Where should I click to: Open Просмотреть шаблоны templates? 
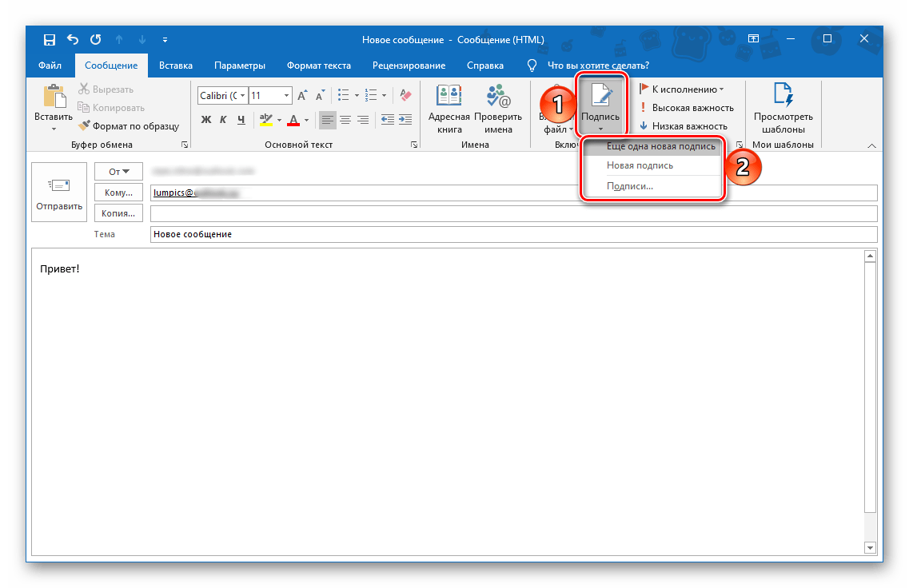[x=783, y=109]
